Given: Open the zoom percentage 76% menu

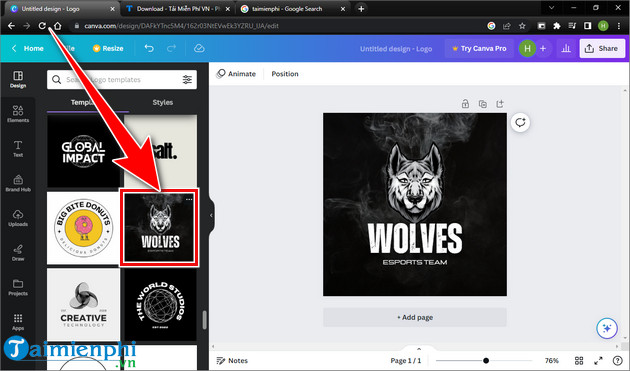Looking at the screenshot, I should (x=551, y=361).
